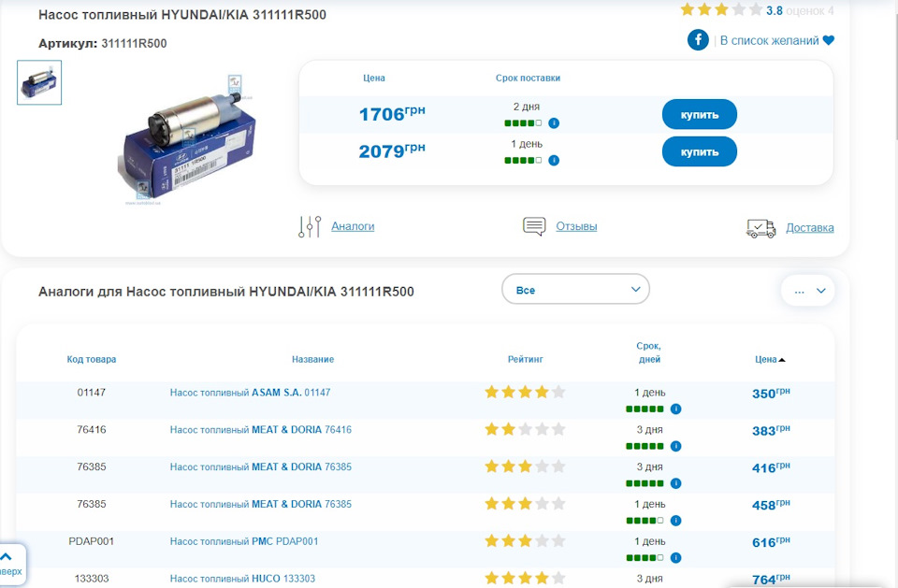
Task: Click the оценок 4 reviews count
Action: click(810, 11)
